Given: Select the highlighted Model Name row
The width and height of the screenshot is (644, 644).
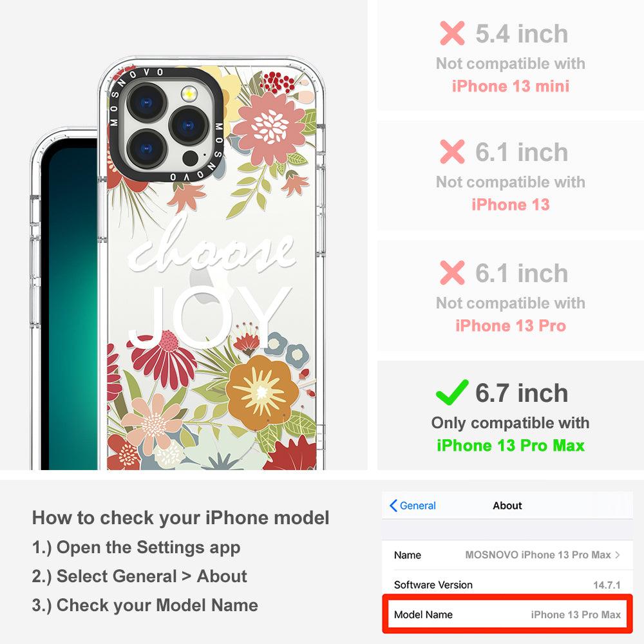Looking at the screenshot, I should 507,614.
